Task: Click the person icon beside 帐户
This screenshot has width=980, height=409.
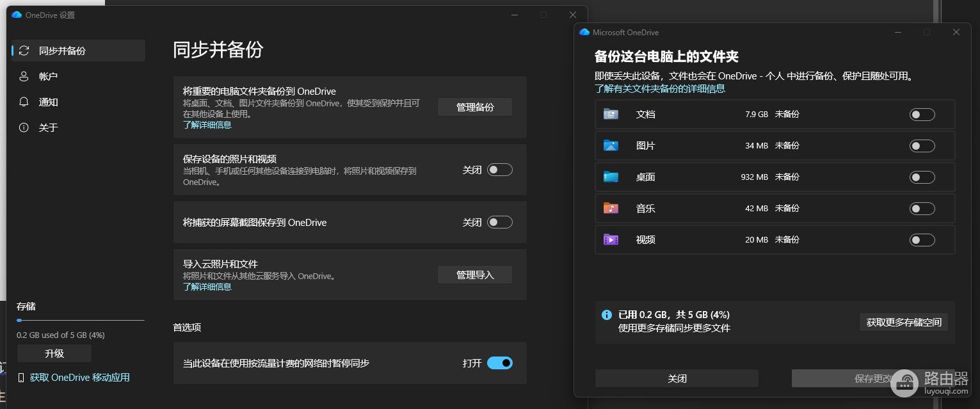Action: [24, 76]
